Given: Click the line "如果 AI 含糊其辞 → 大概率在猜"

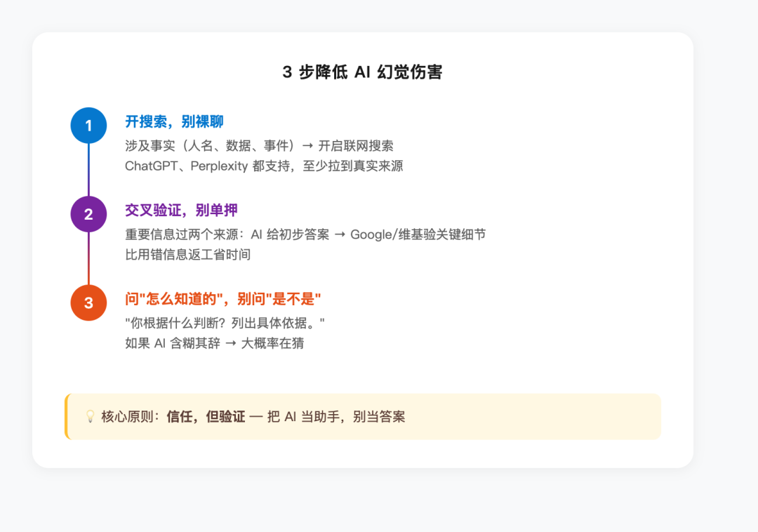Looking at the screenshot, I should pyautogui.click(x=214, y=343).
